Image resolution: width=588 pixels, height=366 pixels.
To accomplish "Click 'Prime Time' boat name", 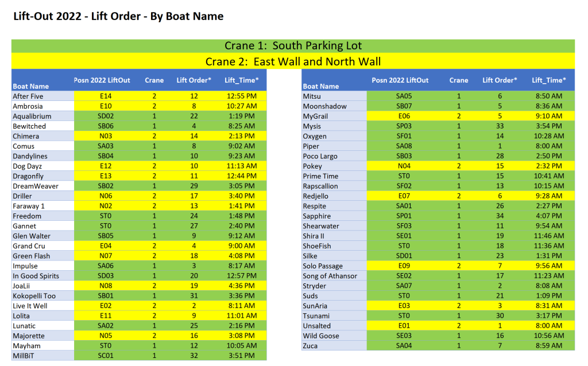I will click(x=320, y=176).
